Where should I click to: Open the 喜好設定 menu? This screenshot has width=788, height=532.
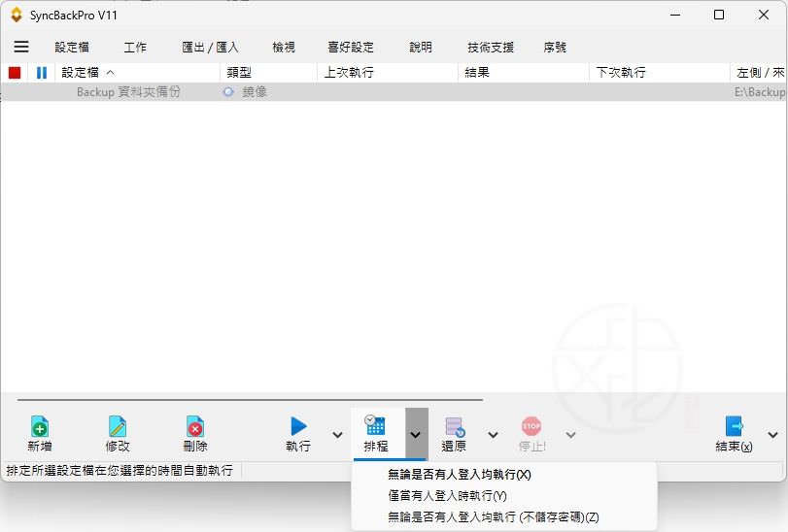point(350,47)
